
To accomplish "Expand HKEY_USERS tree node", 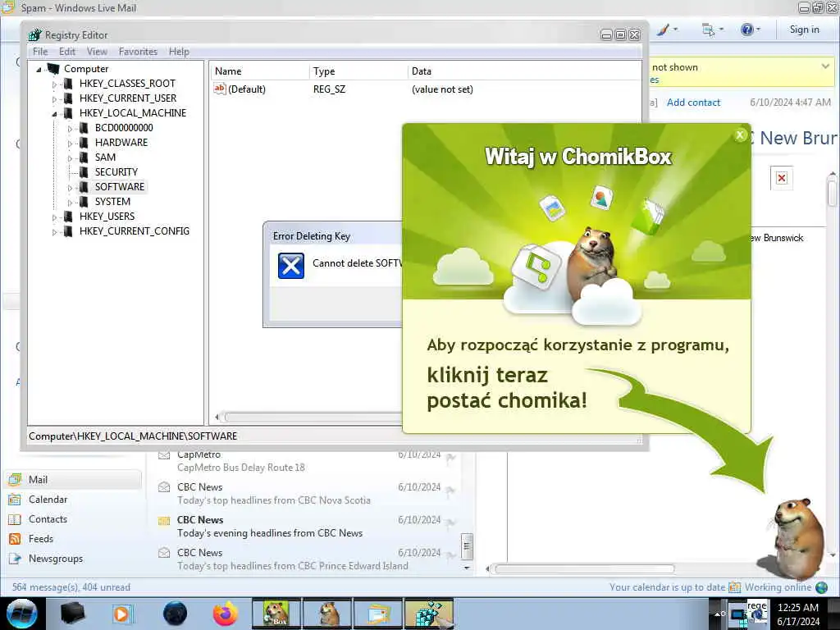I will tap(54, 217).
